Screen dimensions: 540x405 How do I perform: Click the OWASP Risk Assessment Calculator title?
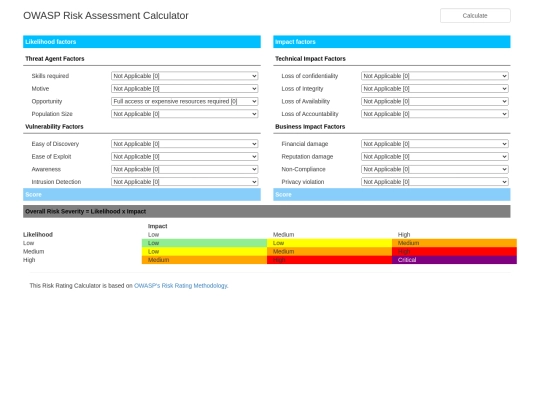(106, 15)
